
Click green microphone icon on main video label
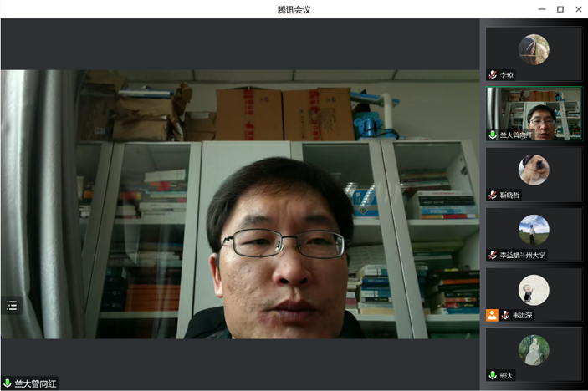pyautogui.click(x=8, y=383)
